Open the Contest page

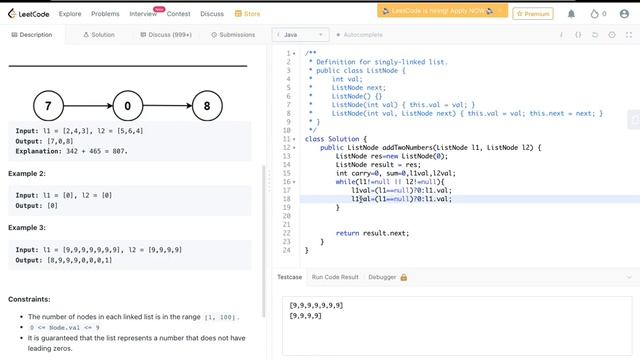point(178,14)
